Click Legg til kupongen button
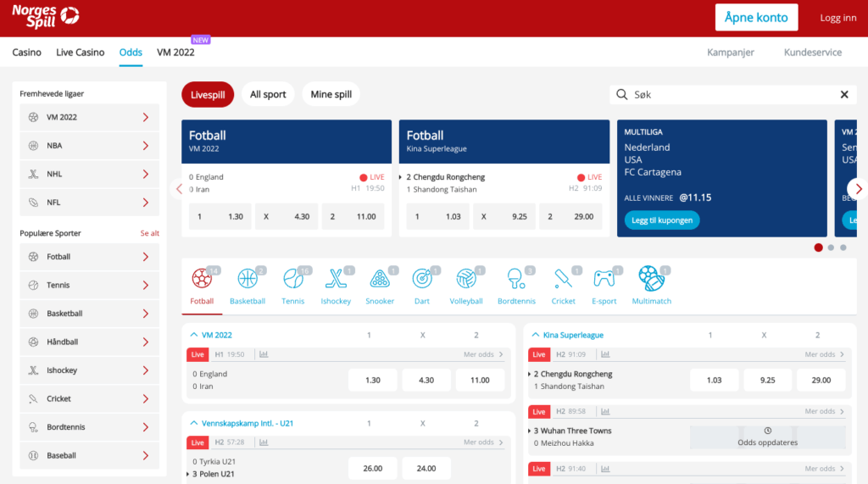The width and height of the screenshot is (868, 484). click(662, 220)
